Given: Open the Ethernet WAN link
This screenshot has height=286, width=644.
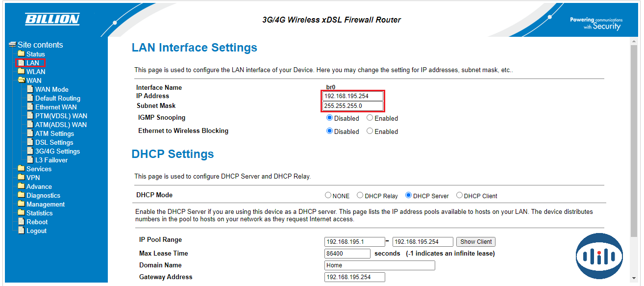Looking at the screenshot, I should [x=55, y=107].
